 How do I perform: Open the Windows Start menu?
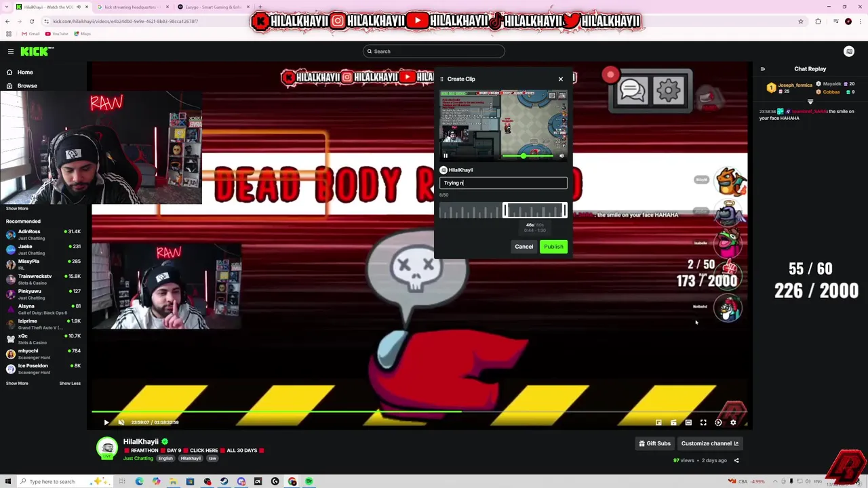coord(9,482)
